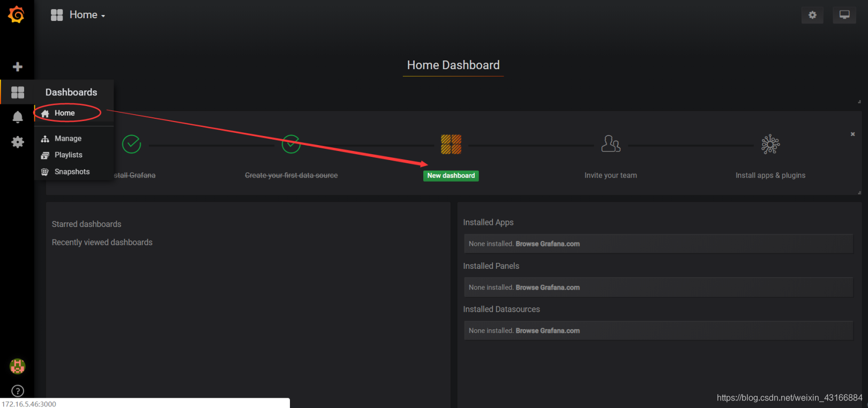Click the Dashboards menu header
The width and height of the screenshot is (868, 408).
71,92
